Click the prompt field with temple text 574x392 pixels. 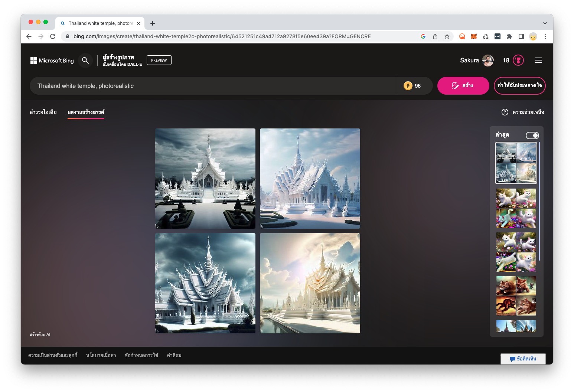pos(212,86)
